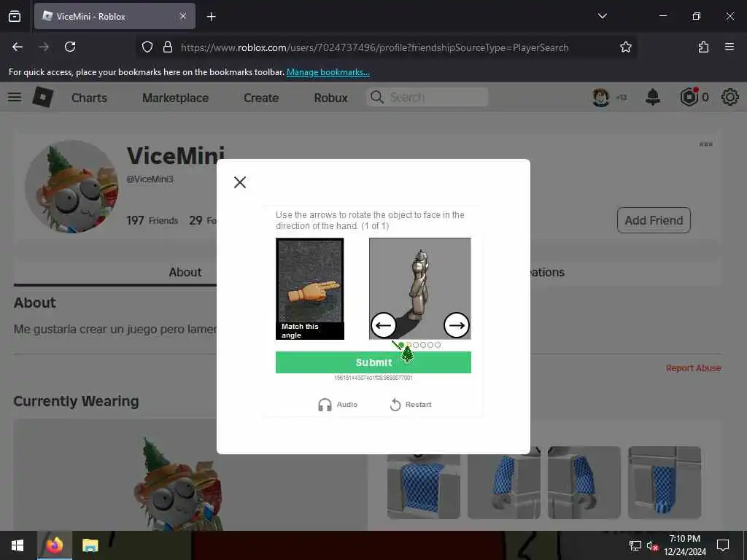Screen dimensions: 747x560
Task: Open the Roblox hamburger side menu
Action: tap(15, 97)
